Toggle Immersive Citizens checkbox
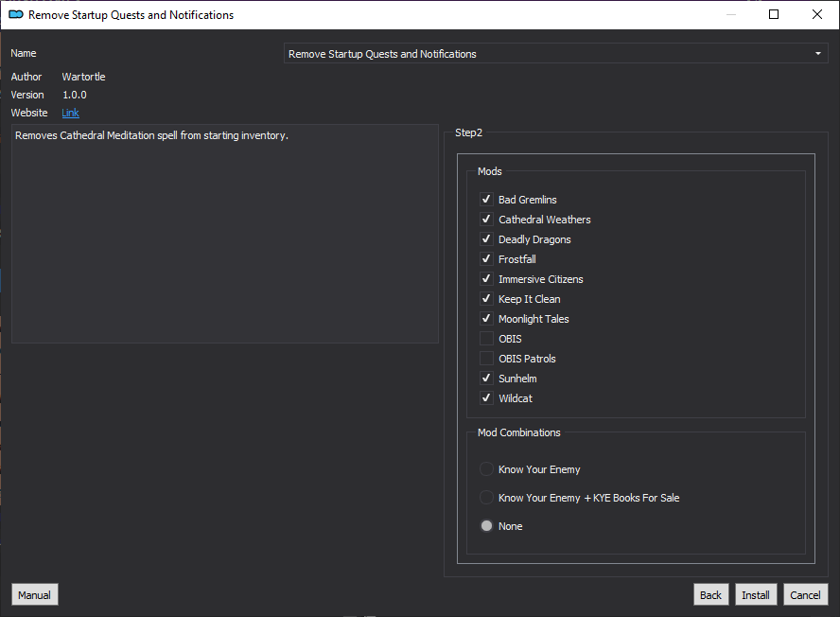This screenshot has width=840, height=617. coord(486,279)
